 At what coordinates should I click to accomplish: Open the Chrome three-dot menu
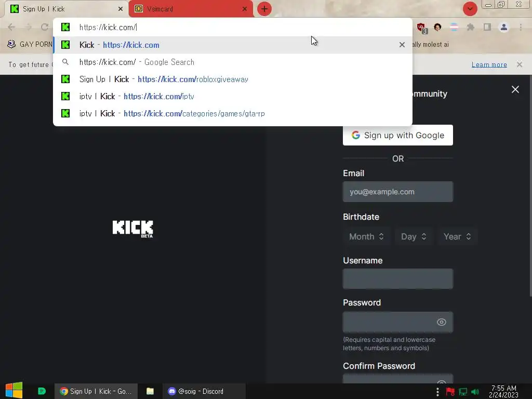point(521,27)
